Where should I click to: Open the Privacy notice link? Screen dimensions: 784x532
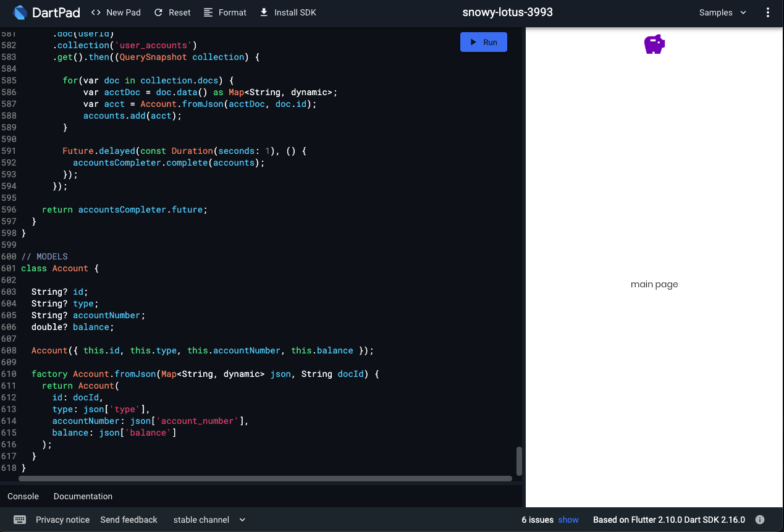62,520
